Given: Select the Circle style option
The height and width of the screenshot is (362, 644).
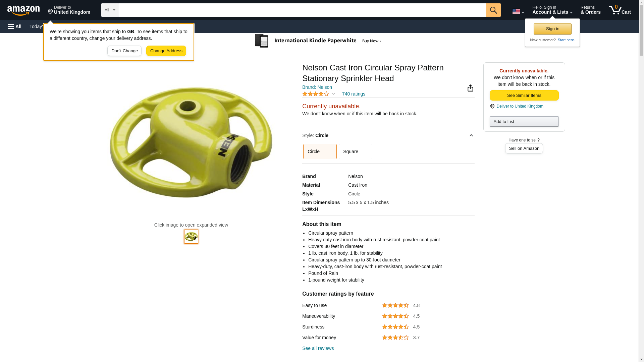Looking at the screenshot, I should click(320, 152).
